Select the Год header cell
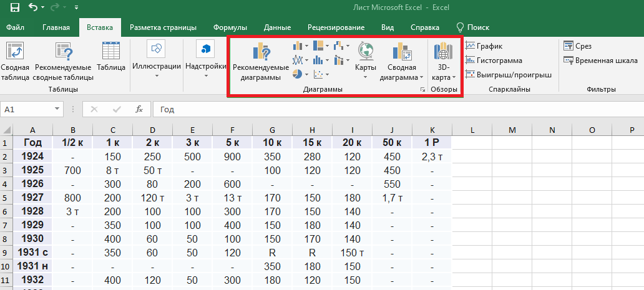This screenshot has width=644, height=290. tap(33, 143)
